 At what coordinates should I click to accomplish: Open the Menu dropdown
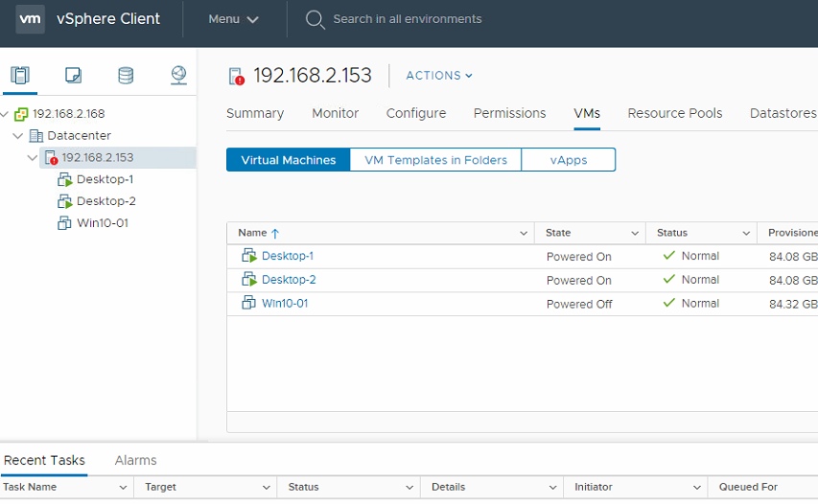pyautogui.click(x=233, y=19)
